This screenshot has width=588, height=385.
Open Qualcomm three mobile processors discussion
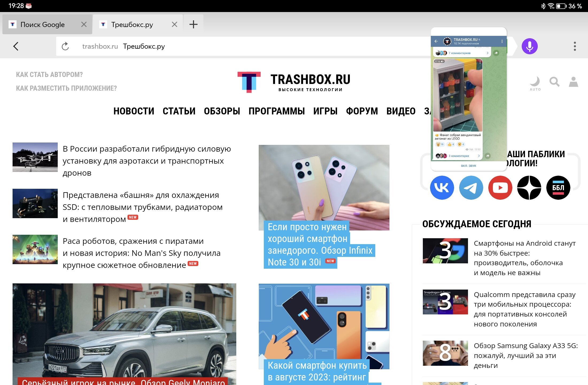tap(525, 309)
